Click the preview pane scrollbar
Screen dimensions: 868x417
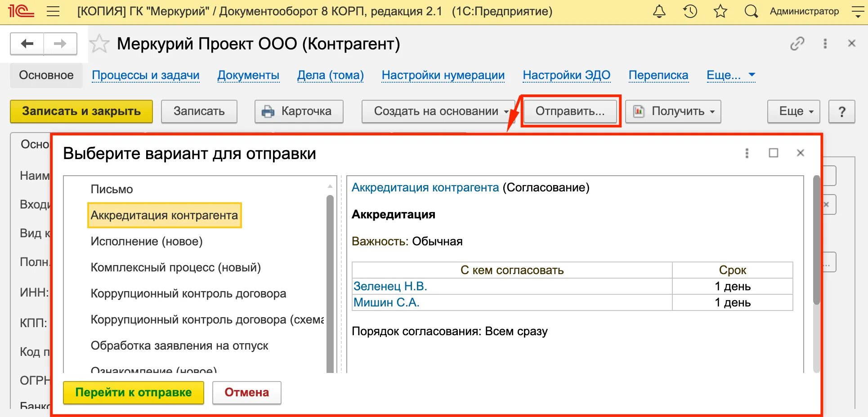[817, 240]
